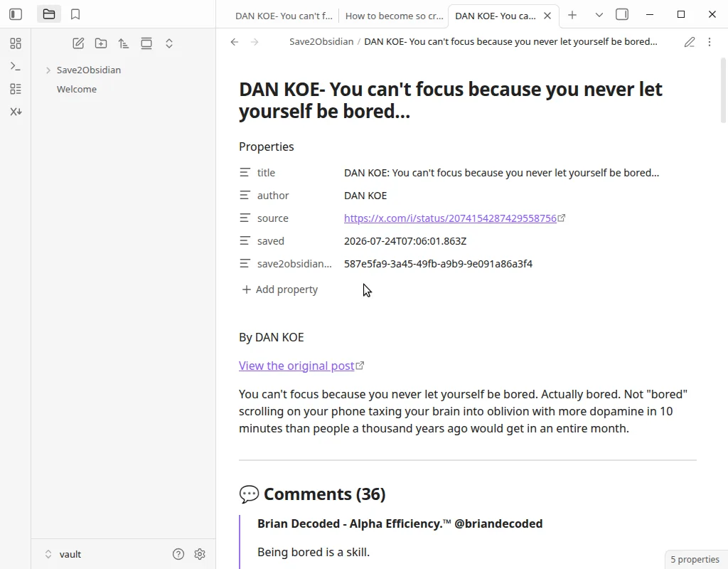Click the Brian Decoded commenter name

(400, 523)
